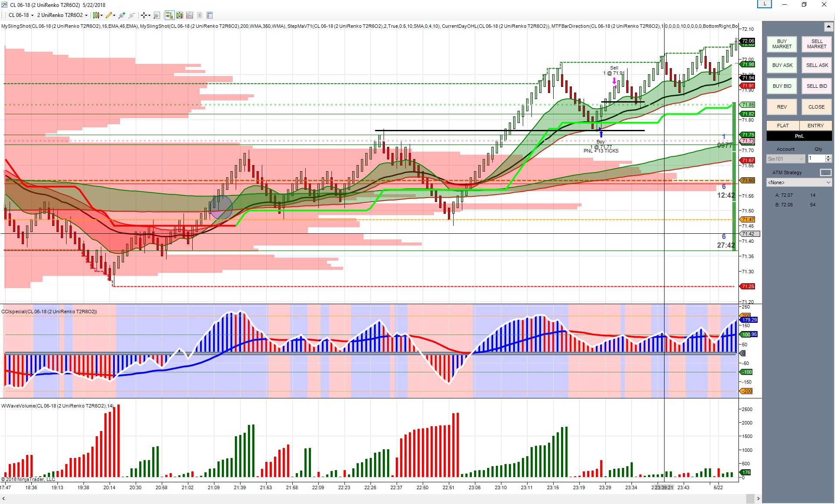Open the chart style candlestick tool
This screenshot has width=835, height=504.
(96, 15)
